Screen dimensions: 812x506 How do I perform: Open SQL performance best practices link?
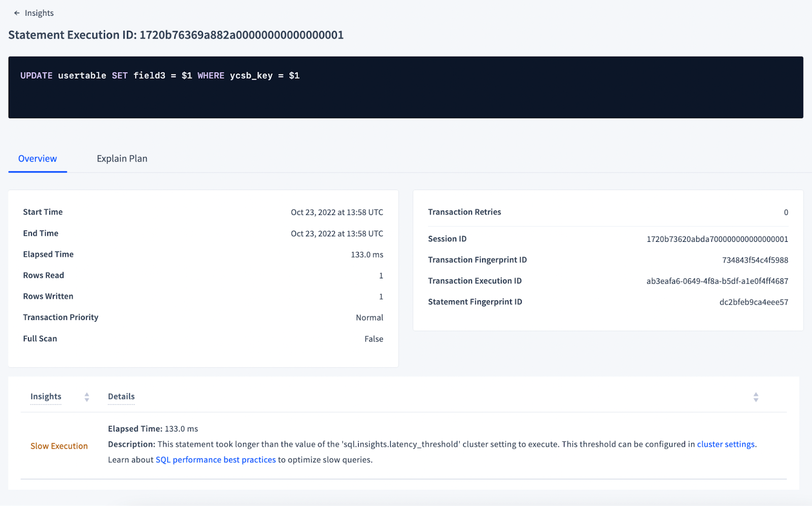point(216,460)
